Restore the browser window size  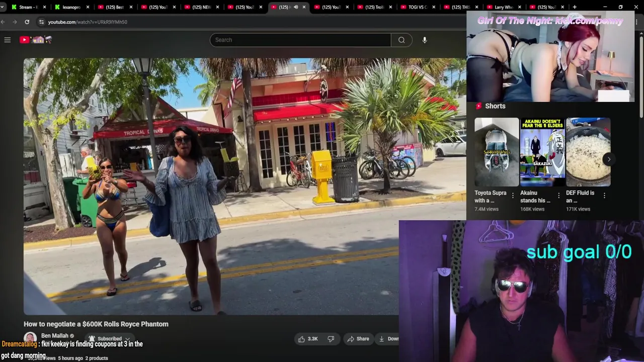click(x=620, y=7)
